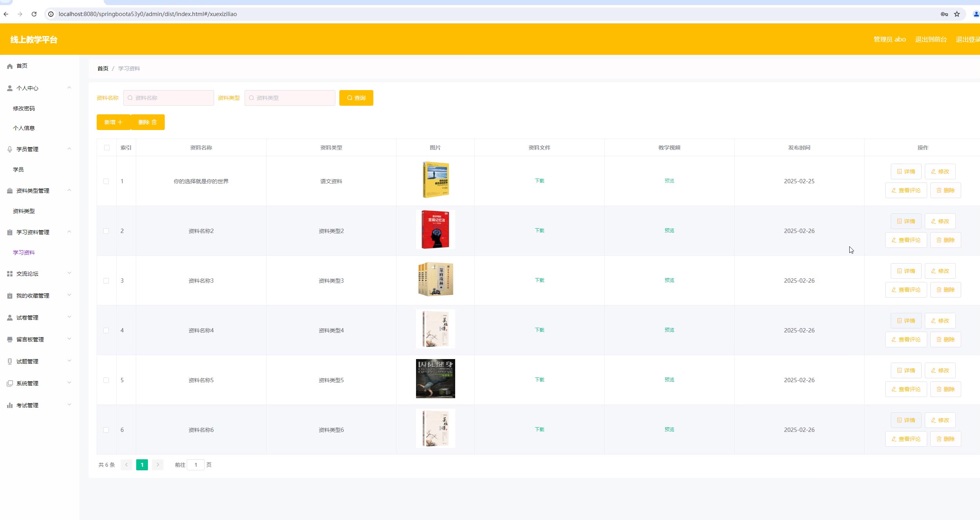The height and width of the screenshot is (520, 980).
Task: Click 详情 button for 资料名称5
Action: pyautogui.click(x=906, y=370)
